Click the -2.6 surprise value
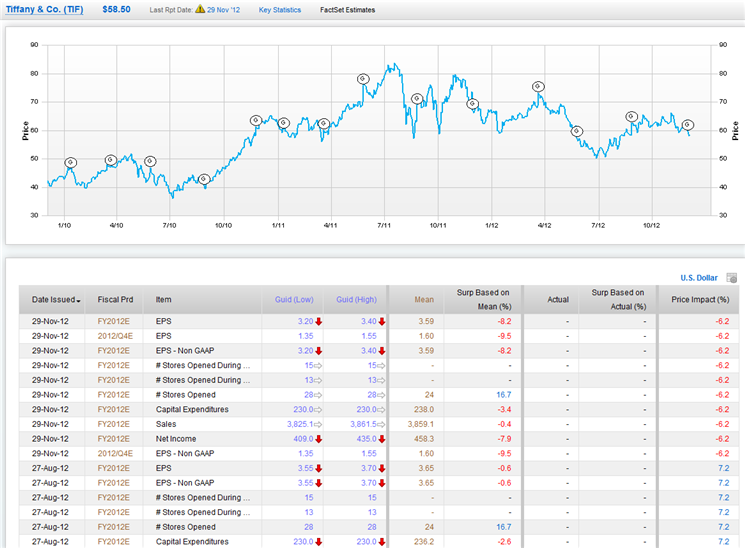Viewport: 745px width, 548px height. (x=504, y=542)
